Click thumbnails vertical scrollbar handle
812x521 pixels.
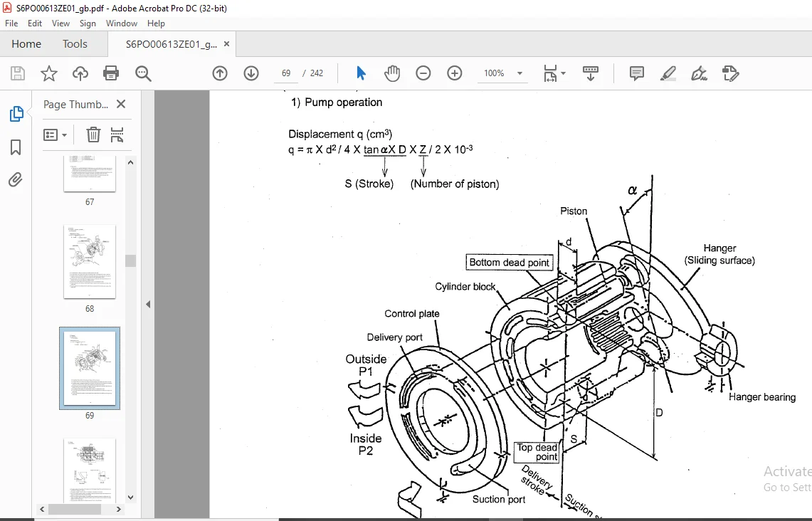[130, 260]
